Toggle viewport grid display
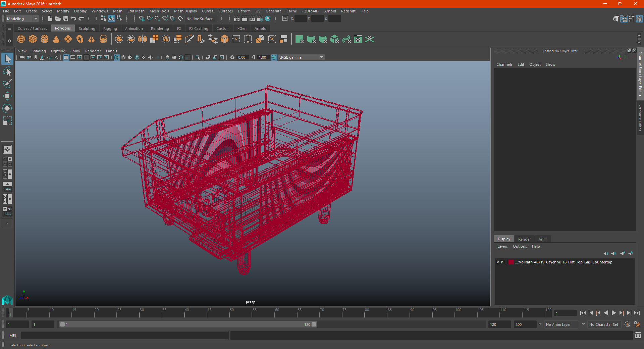644x349 pixels. pyautogui.click(x=66, y=57)
